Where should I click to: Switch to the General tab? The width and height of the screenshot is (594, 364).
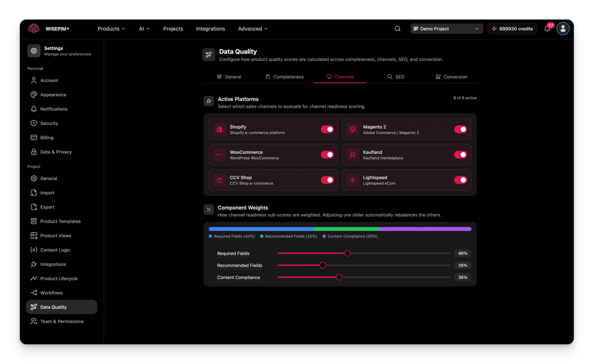tap(229, 77)
